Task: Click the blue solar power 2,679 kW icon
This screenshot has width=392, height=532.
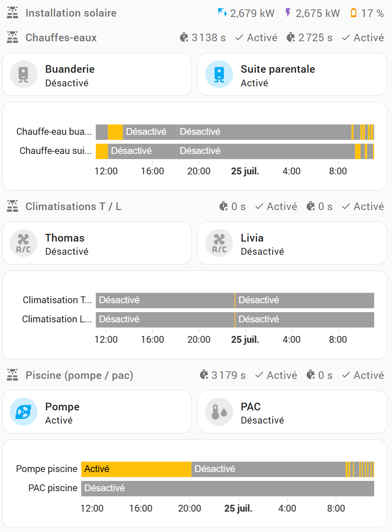Action: pos(222,13)
